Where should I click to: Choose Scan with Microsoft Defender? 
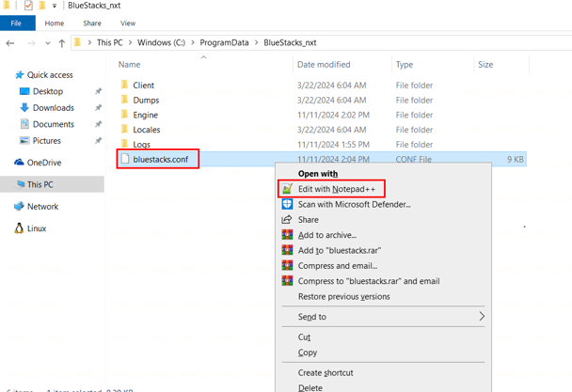[x=355, y=204]
